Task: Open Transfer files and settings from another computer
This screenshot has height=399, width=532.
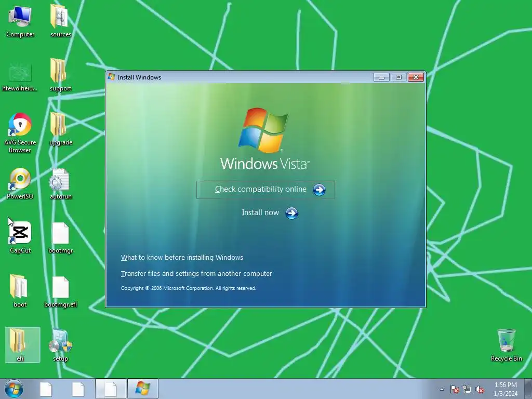Action: pyautogui.click(x=196, y=273)
